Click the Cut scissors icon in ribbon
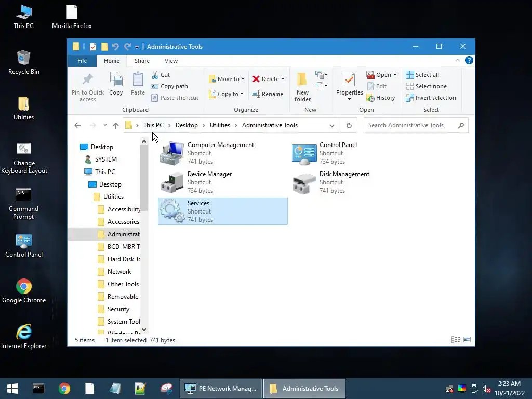The width and height of the screenshot is (532, 399). point(155,75)
